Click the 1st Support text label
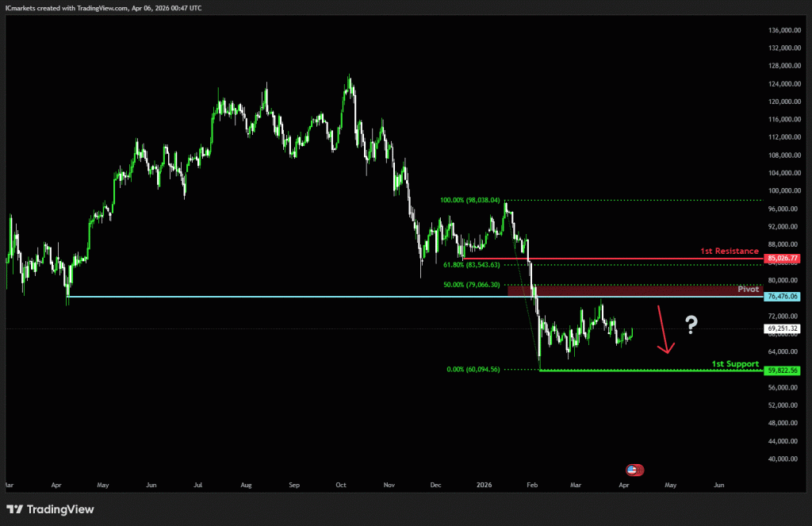This screenshot has height=526, width=812. click(x=734, y=363)
